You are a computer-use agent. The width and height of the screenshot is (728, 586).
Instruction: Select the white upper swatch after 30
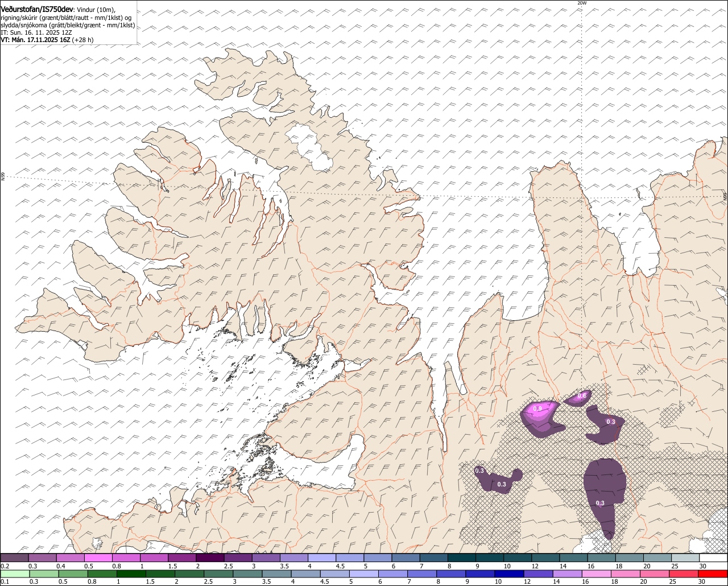click(714, 558)
